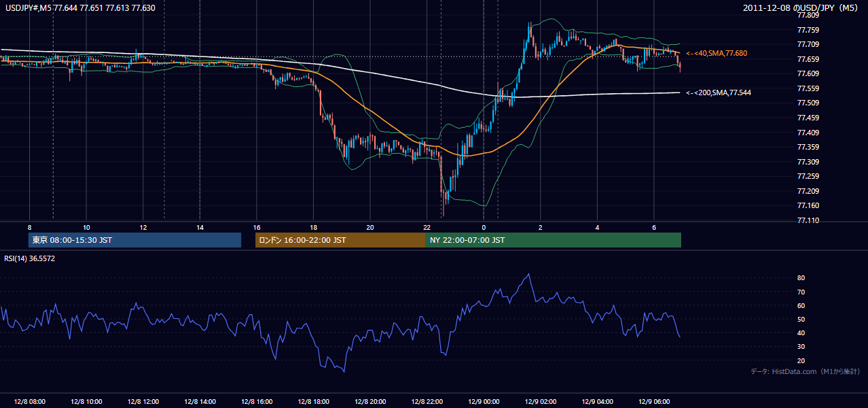
Task: Click hour label 8 on main chart axis
Action: tap(29, 227)
